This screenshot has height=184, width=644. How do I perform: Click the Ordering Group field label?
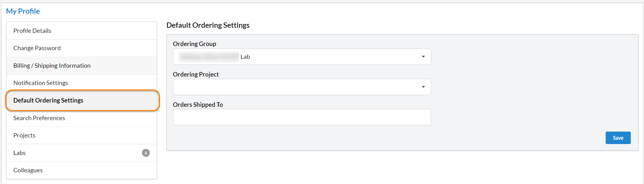pos(194,44)
